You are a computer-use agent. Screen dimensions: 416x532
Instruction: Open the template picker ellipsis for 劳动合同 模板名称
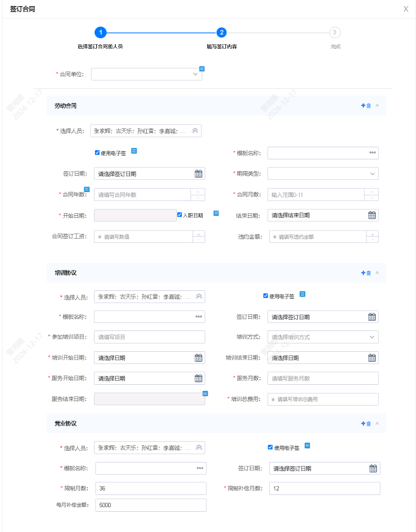coord(371,153)
